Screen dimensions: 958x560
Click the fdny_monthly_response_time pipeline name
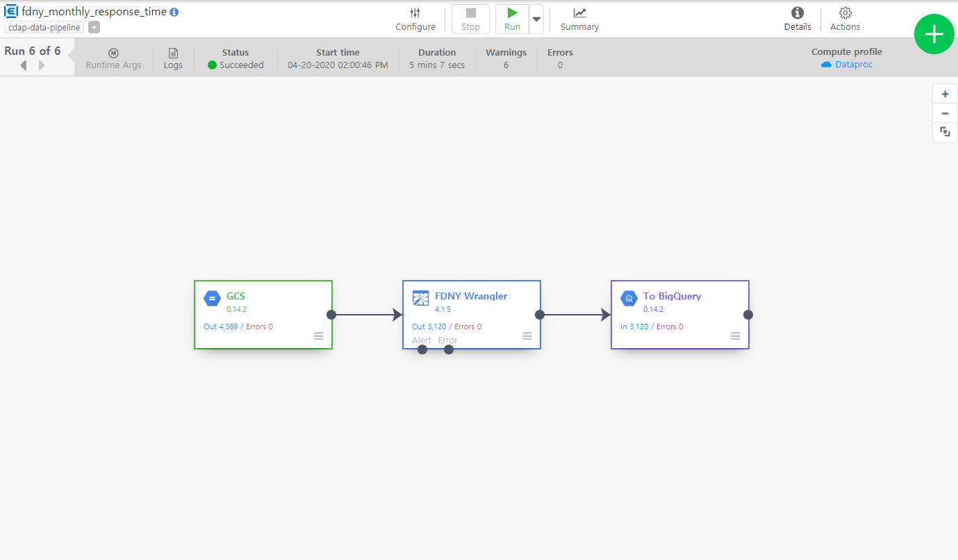coord(94,12)
